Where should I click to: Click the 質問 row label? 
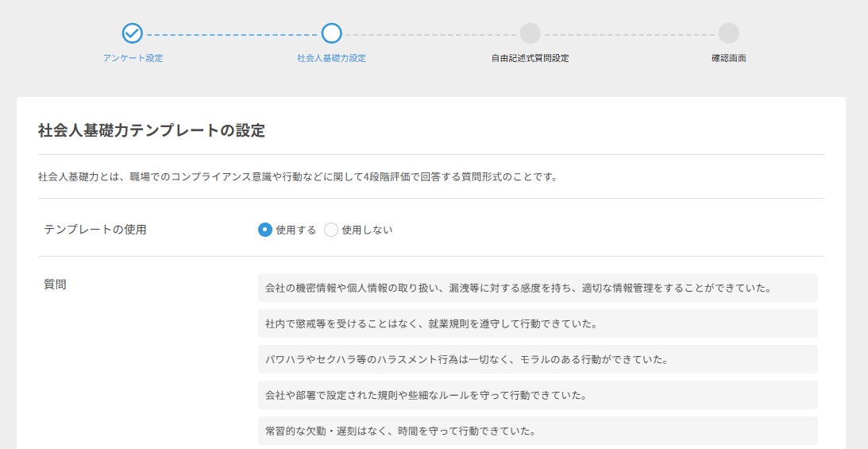55,284
